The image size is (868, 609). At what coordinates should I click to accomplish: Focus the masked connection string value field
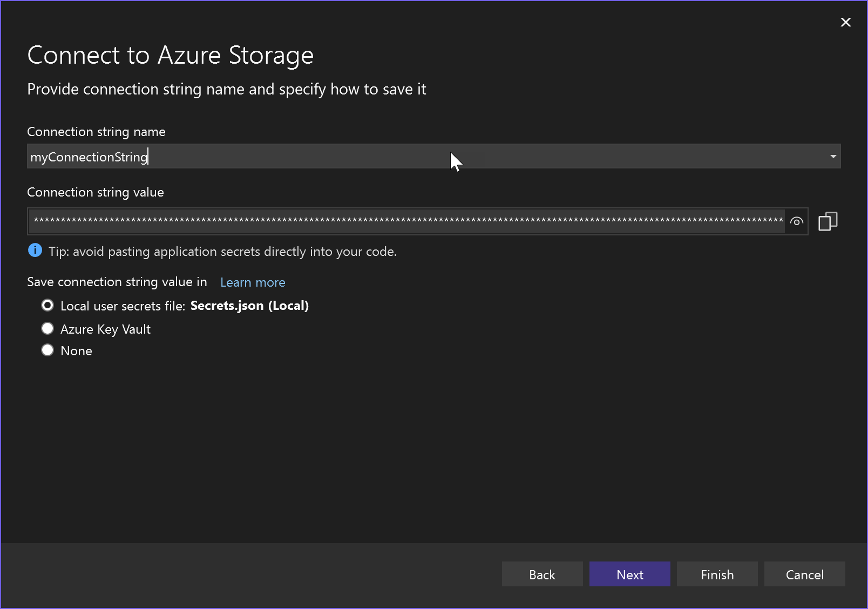[407, 221]
